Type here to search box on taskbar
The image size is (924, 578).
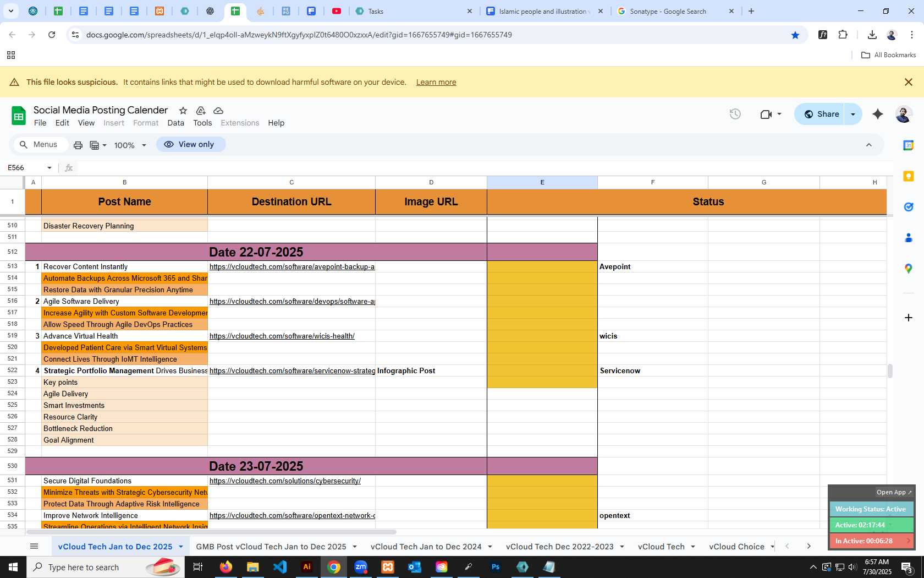(x=105, y=567)
